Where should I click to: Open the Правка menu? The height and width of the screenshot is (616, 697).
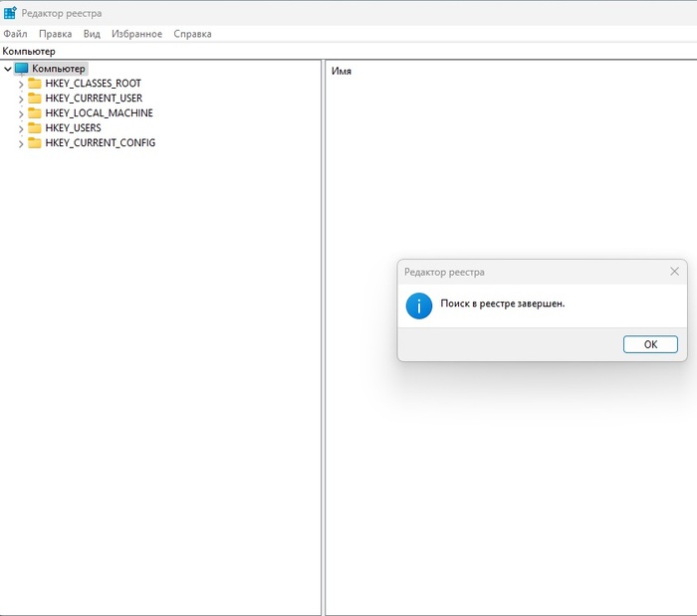point(55,34)
